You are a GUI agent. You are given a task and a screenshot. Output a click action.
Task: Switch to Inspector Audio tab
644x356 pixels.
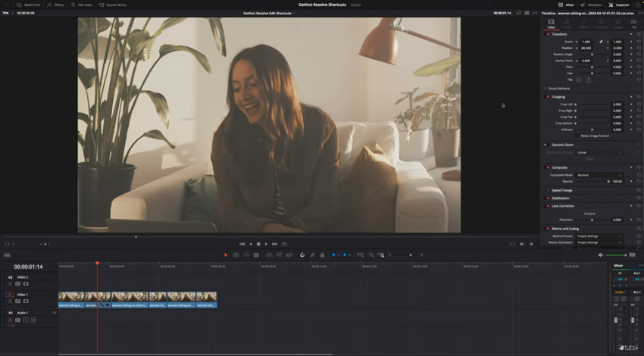pyautogui.click(x=567, y=23)
